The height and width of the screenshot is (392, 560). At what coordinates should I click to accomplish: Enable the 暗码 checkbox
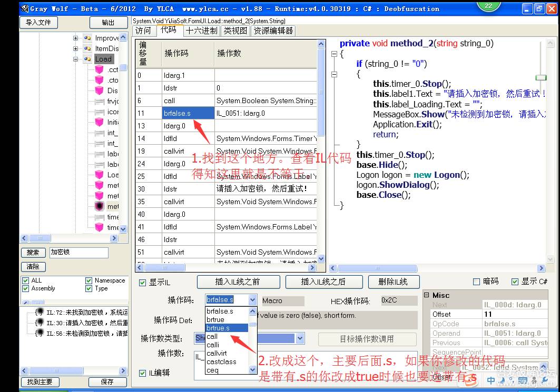[x=476, y=282]
